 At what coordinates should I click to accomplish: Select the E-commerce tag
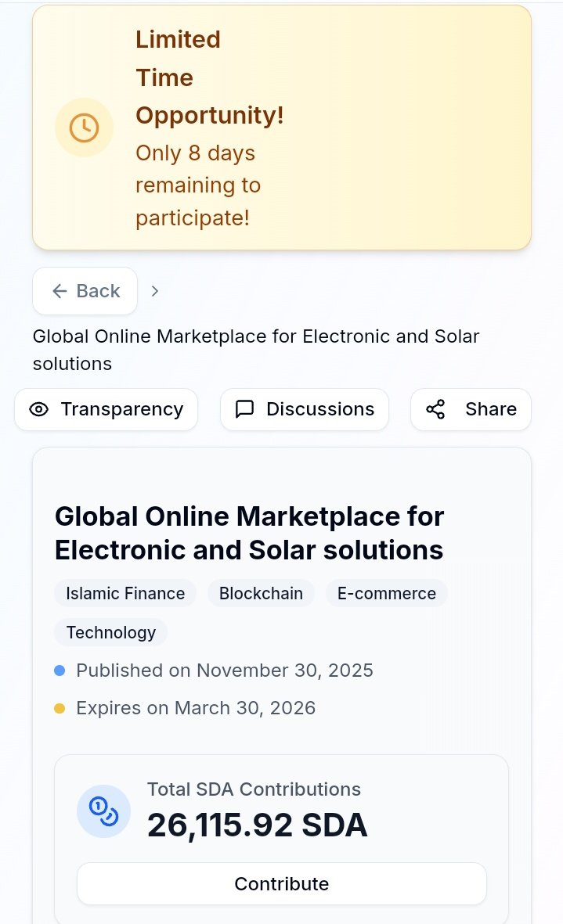[x=387, y=593]
